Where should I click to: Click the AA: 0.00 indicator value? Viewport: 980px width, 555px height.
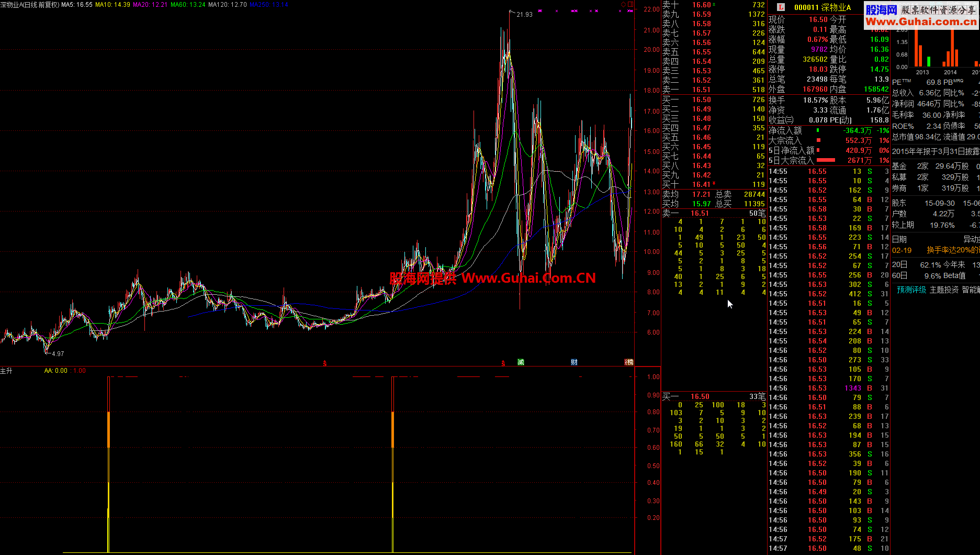click(56, 371)
